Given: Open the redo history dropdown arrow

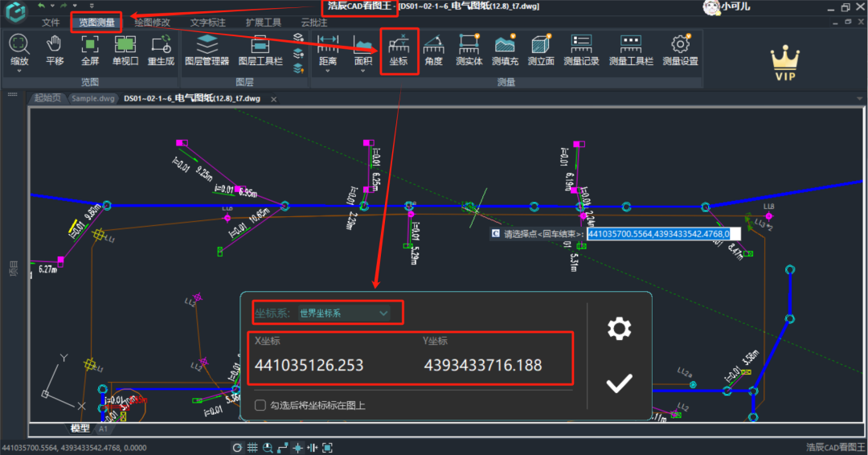Looking at the screenshot, I should [x=75, y=6].
